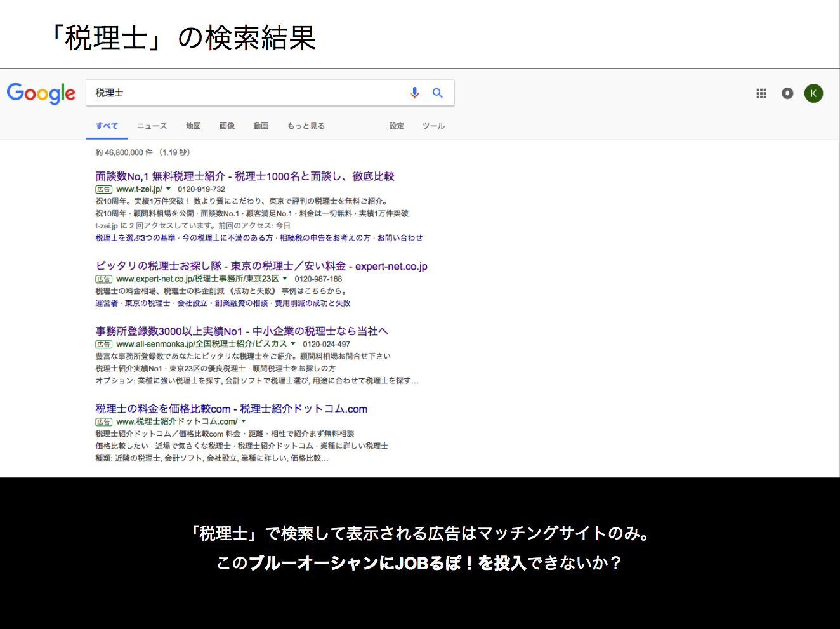
Task: Click the 広告 badge beside www.expert-net.co.jp
Action: 104,279
